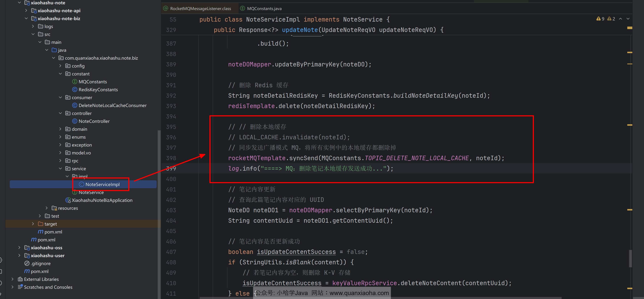Click the RedisKeyConstants class icon
The width and height of the screenshot is (644, 299).
75,89
